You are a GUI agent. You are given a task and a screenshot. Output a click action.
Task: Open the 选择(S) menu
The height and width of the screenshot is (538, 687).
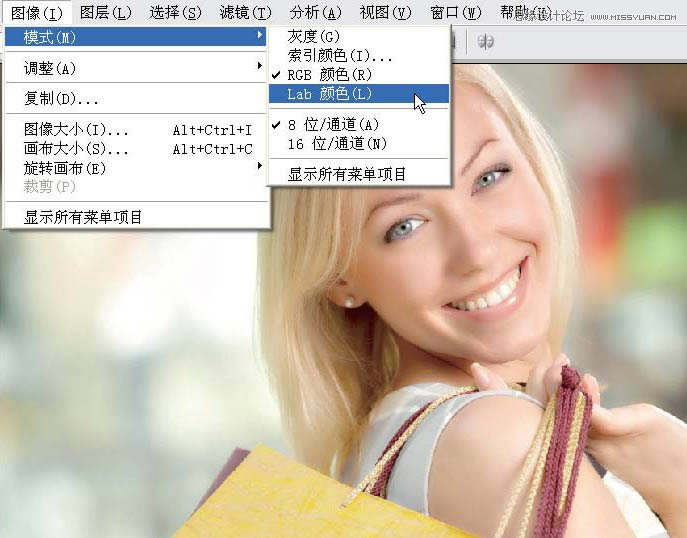pyautogui.click(x=175, y=13)
